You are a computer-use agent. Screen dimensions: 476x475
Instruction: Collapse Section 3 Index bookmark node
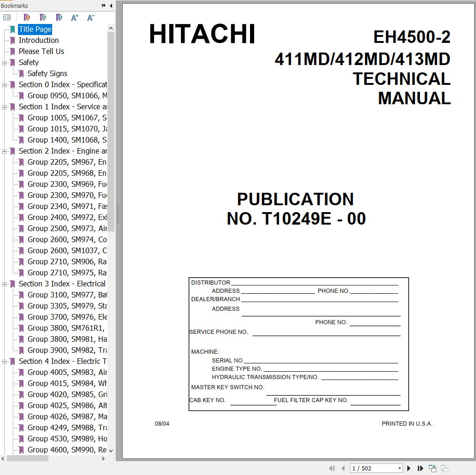coord(4,285)
